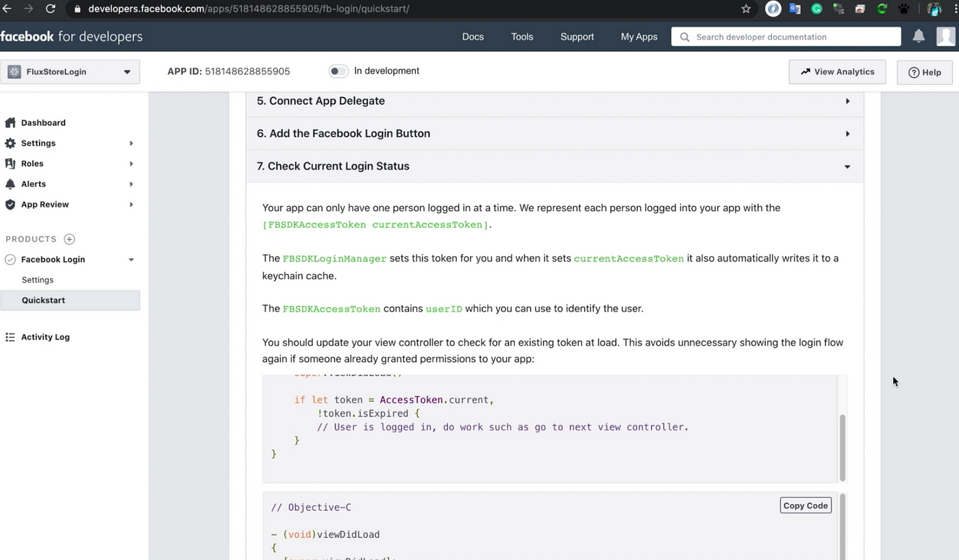The image size is (959, 560).
Task: Click the Activity Log list icon
Action: point(10,337)
